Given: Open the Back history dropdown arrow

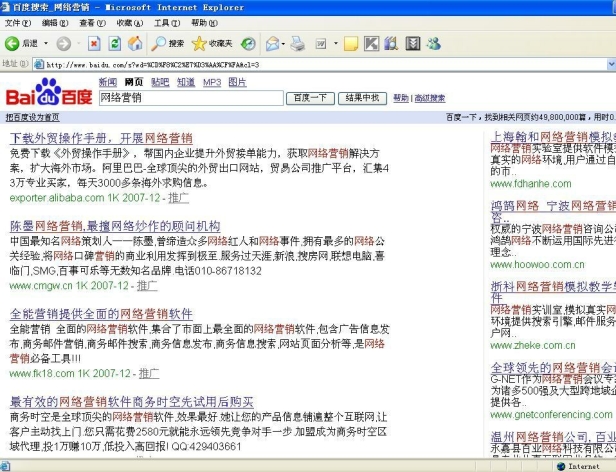Looking at the screenshot, I should 46,43.
